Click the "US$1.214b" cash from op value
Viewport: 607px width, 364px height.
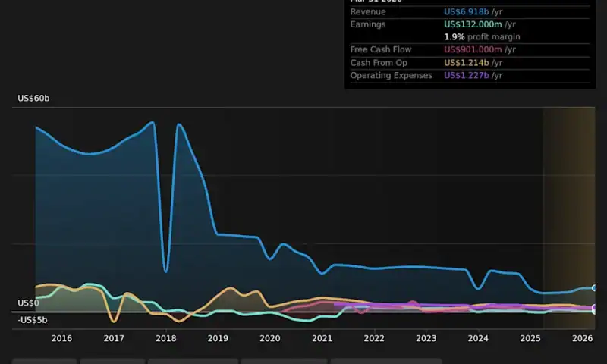pos(466,63)
